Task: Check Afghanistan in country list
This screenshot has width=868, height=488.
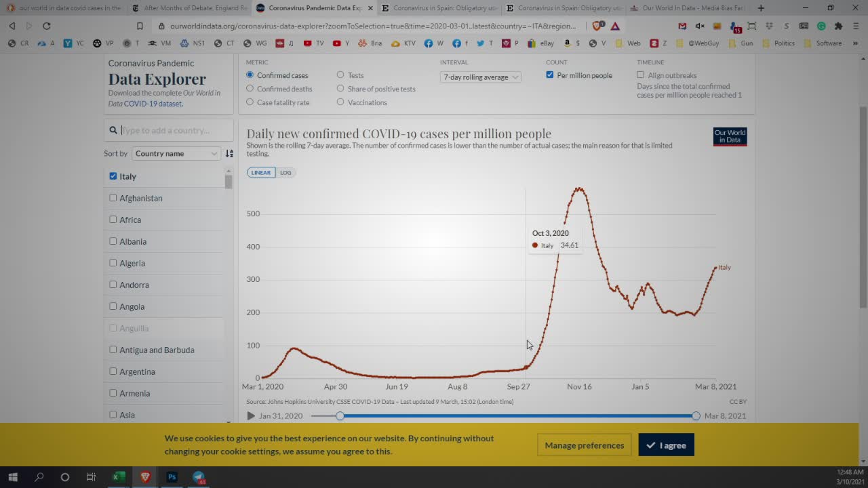Action: [x=113, y=198]
